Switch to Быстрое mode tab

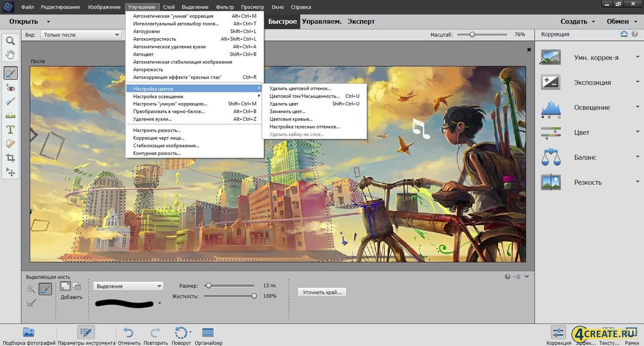point(283,21)
